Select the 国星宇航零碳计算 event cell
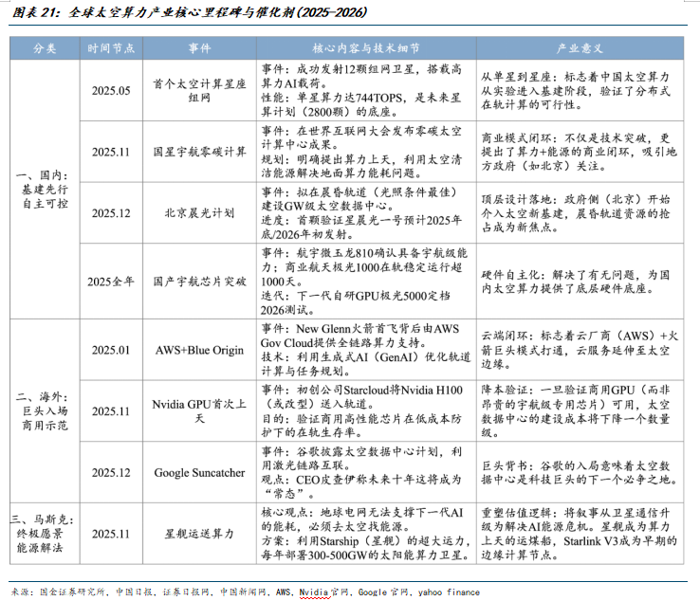This screenshot has height=601, width=700. coord(199,151)
